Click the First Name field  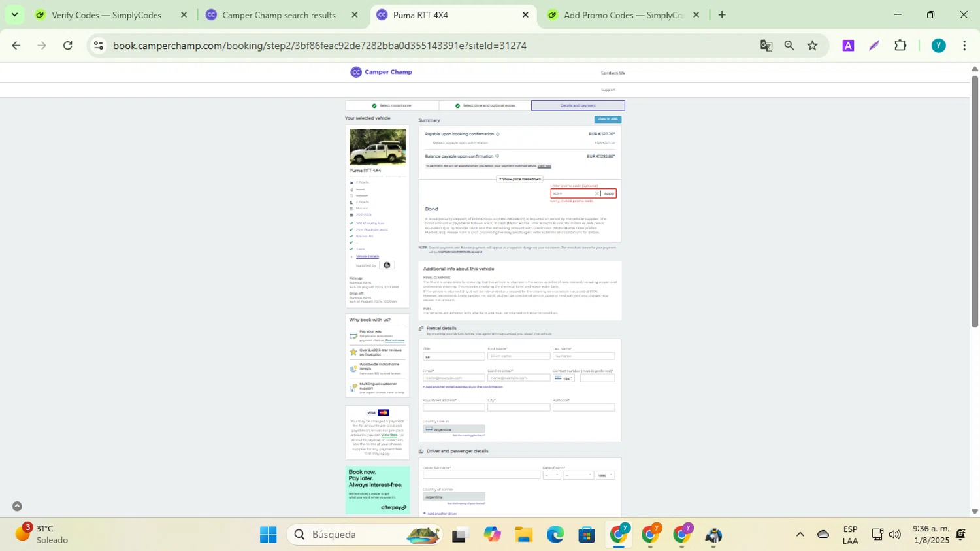coord(519,356)
